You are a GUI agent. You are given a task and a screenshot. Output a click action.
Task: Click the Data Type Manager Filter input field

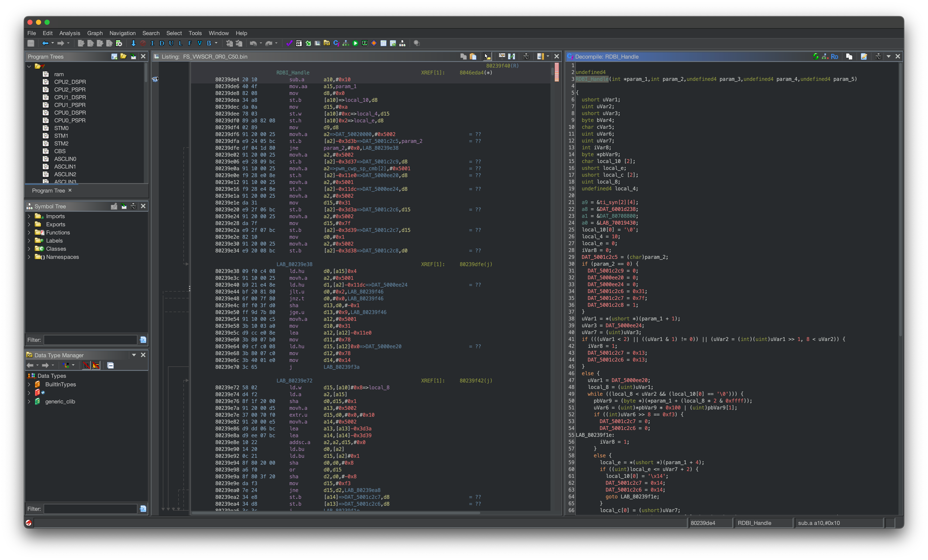pos(90,509)
